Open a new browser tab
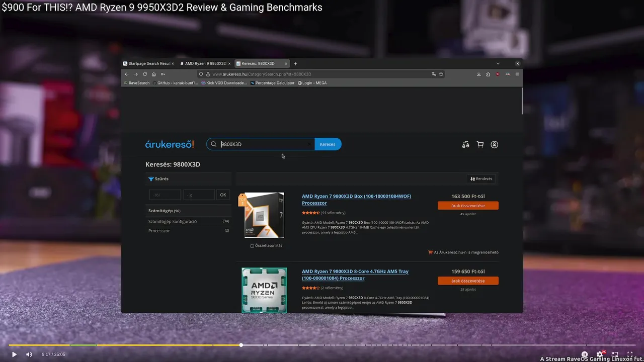The width and height of the screenshot is (644, 362). tap(295, 63)
